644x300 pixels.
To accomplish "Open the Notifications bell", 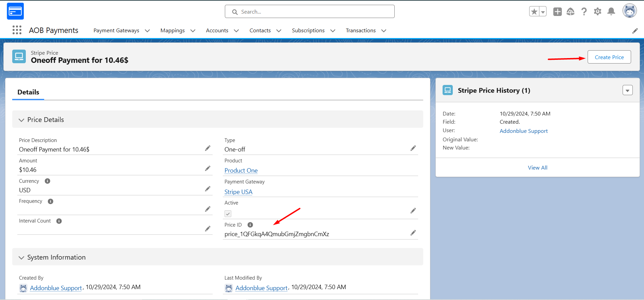I will point(611,12).
